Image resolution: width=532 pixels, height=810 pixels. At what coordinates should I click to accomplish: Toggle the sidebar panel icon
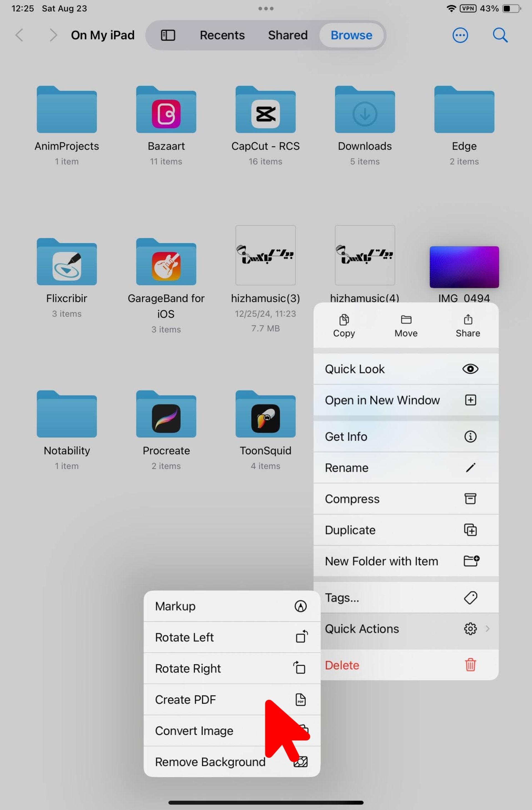(168, 35)
